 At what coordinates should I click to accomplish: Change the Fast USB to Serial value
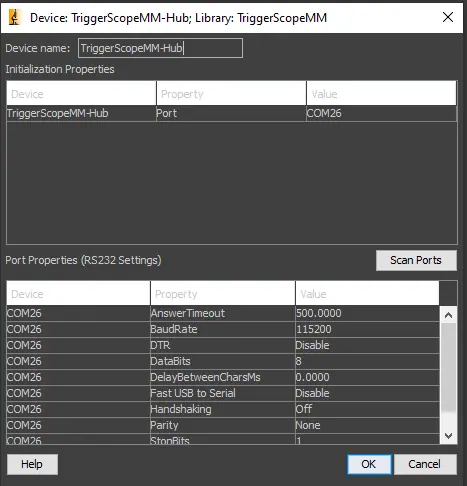(367, 393)
